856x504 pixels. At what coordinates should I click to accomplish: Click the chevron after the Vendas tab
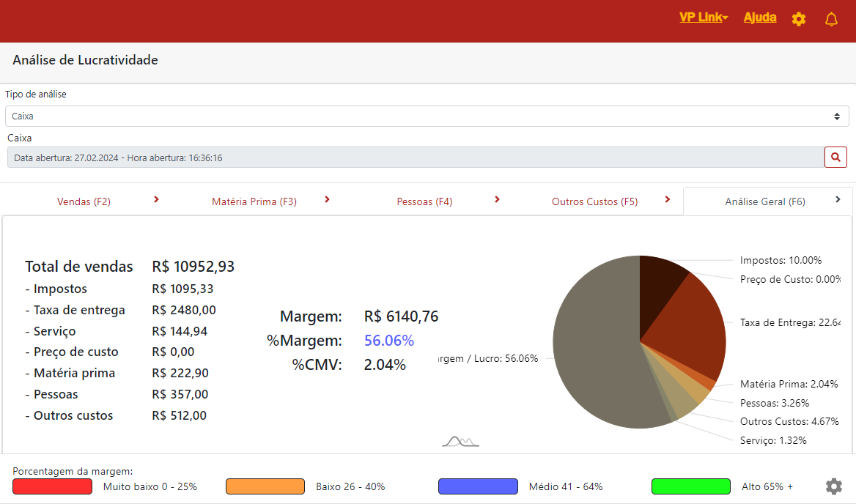pos(157,199)
